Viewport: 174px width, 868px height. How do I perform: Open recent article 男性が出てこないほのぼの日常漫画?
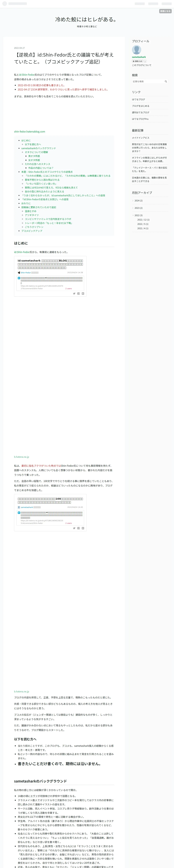pos(149,148)
